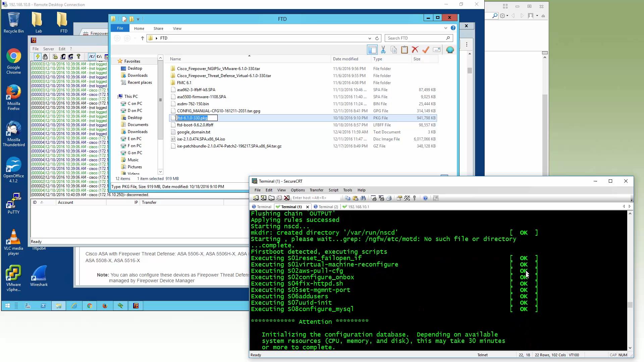The image size is (644, 362).
Task: Click the Paste icon in SecureCRT toolbar
Action: (355, 198)
